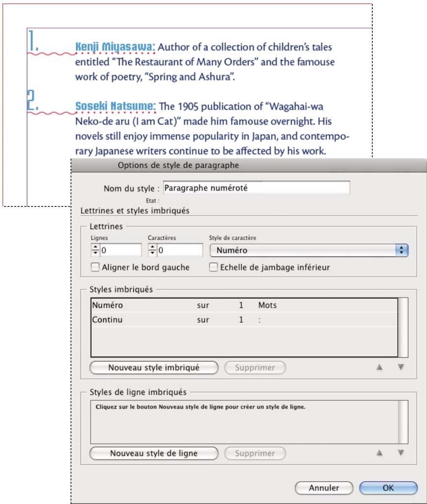Click 'Mots' in the Numéro row

pyautogui.click(x=267, y=305)
